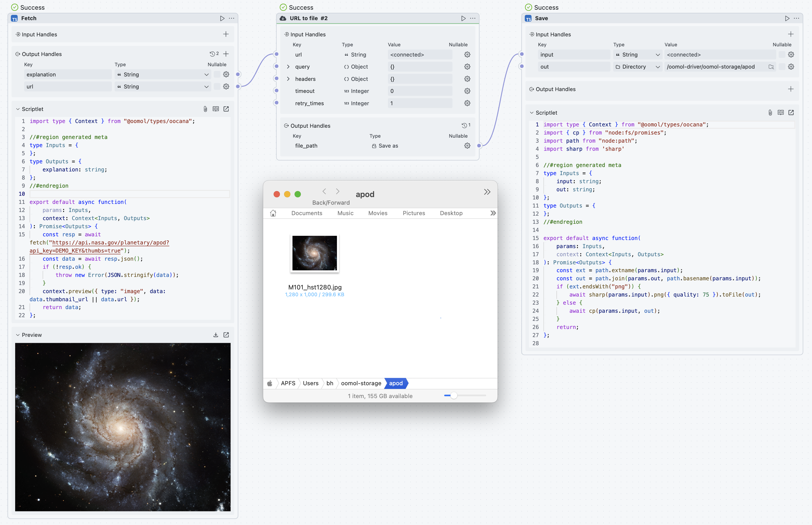Add a new output handle on the Fetch node

point(226,54)
